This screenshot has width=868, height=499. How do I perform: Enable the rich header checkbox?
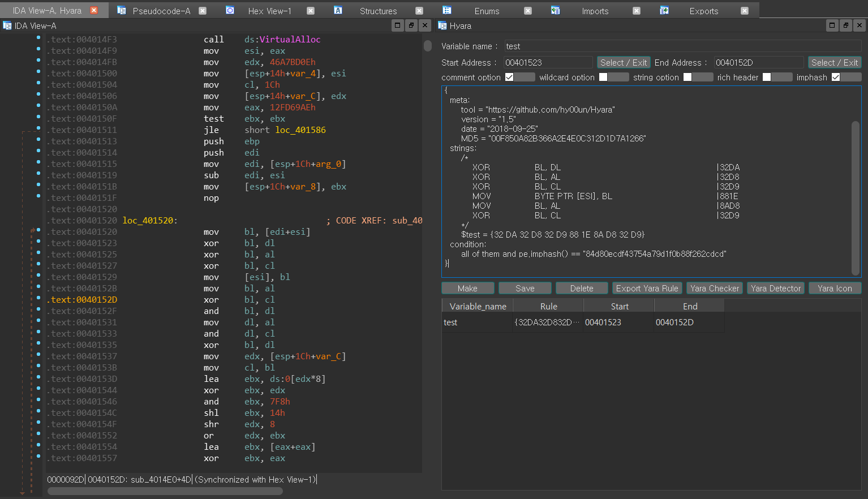[767, 78]
